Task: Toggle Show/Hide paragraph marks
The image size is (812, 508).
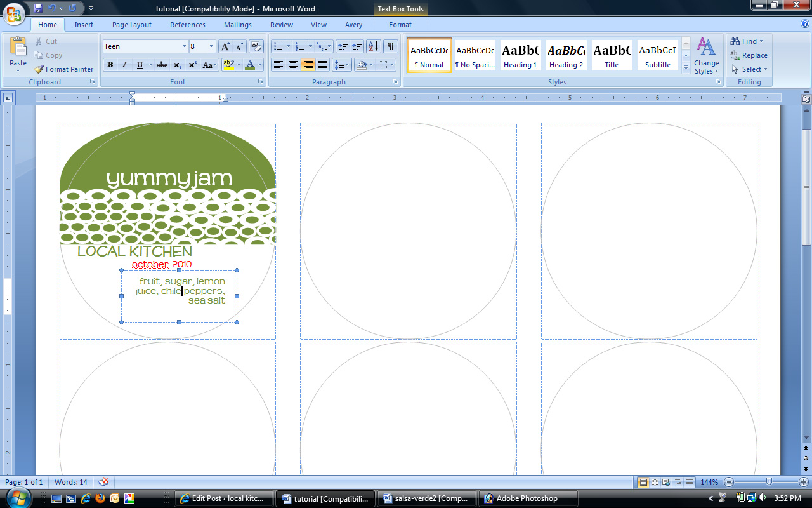Action: tap(391, 46)
